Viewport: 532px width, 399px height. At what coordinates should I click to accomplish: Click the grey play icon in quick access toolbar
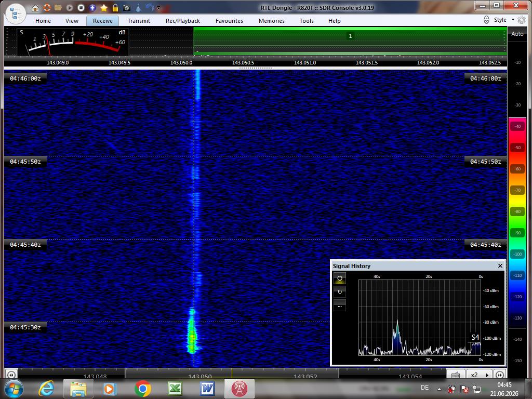[70, 7]
